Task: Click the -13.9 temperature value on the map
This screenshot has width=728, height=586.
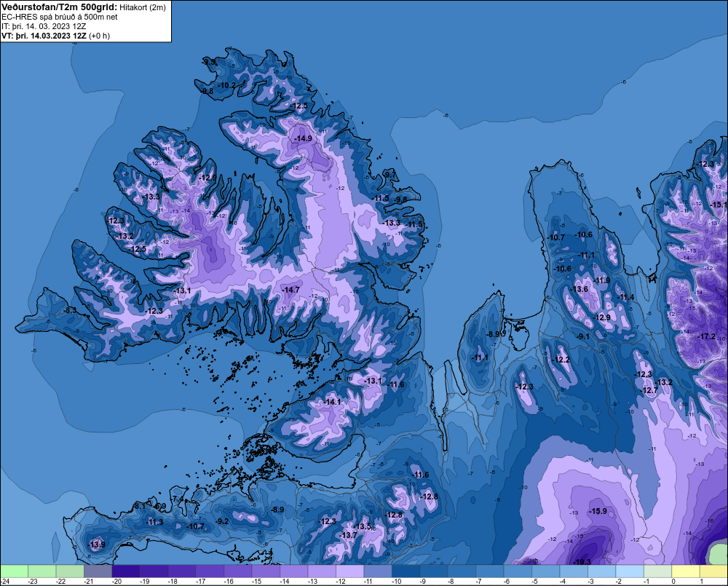Action: coord(97,545)
